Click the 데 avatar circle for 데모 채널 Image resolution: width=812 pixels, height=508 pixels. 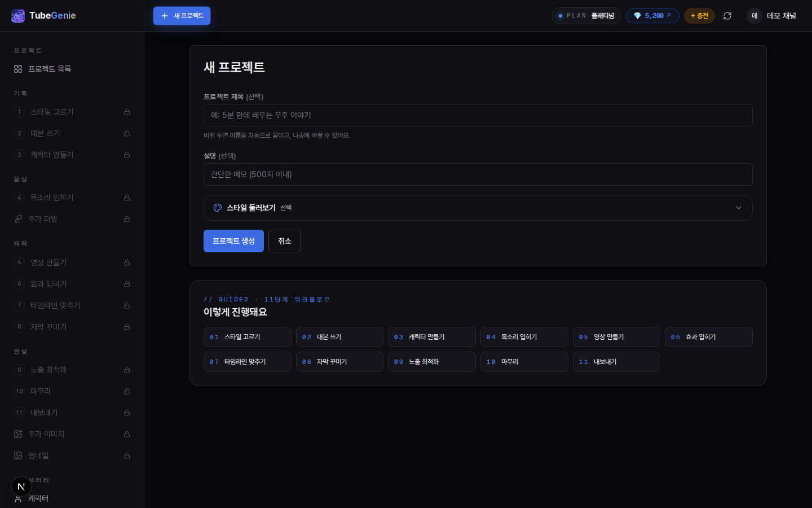click(754, 16)
